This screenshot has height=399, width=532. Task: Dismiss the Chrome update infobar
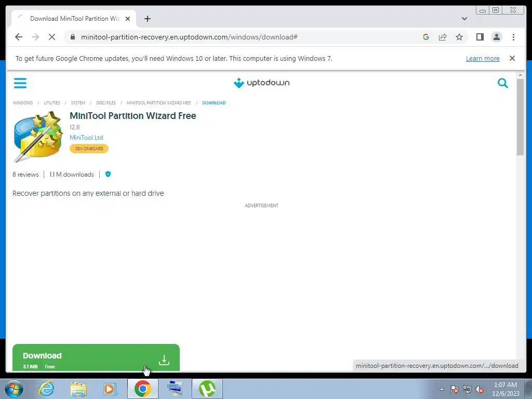pos(512,58)
